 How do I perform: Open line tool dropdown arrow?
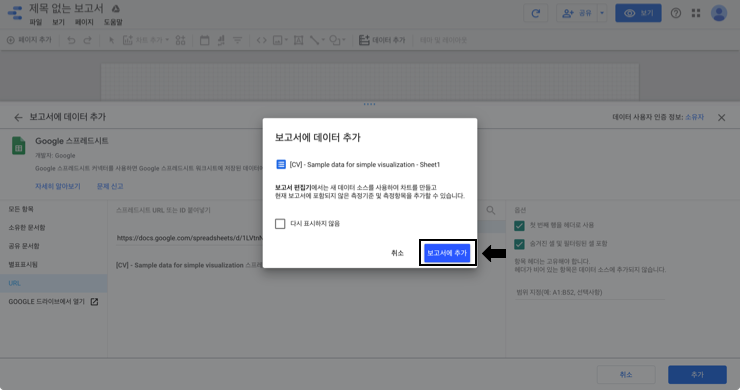323,41
